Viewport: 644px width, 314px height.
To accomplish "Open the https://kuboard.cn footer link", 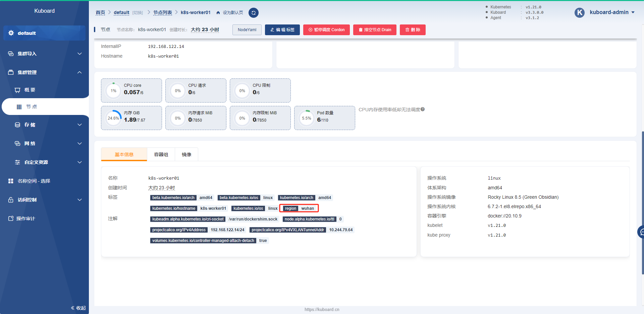I will [322, 310].
